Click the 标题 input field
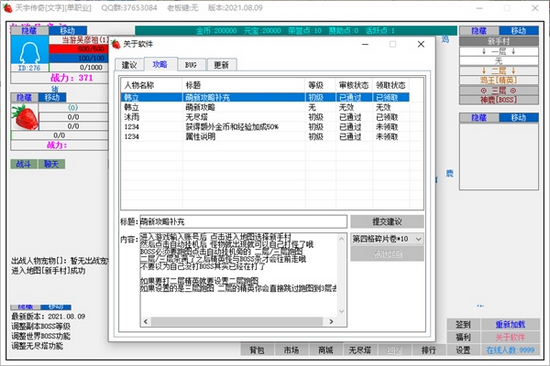This screenshot has height=366, width=550. 243,222
